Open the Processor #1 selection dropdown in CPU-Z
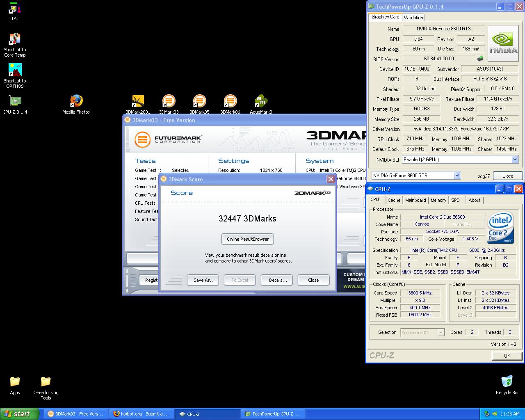Image resolution: width=525 pixels, height=420 pixels. pos(441,333)
